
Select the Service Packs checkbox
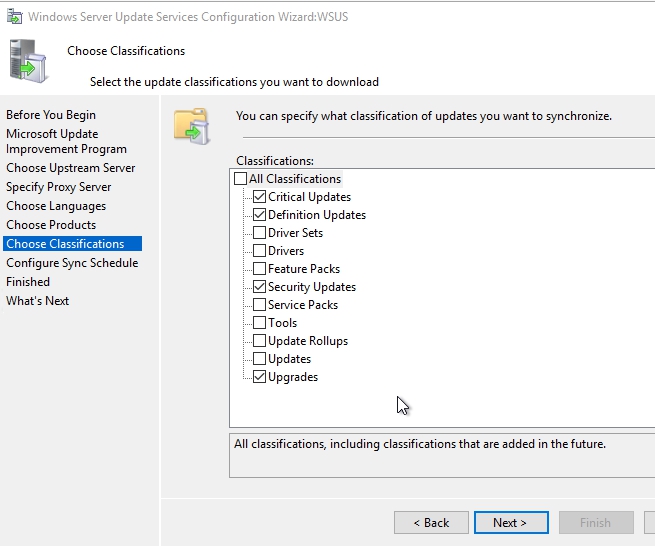point(260,305)
